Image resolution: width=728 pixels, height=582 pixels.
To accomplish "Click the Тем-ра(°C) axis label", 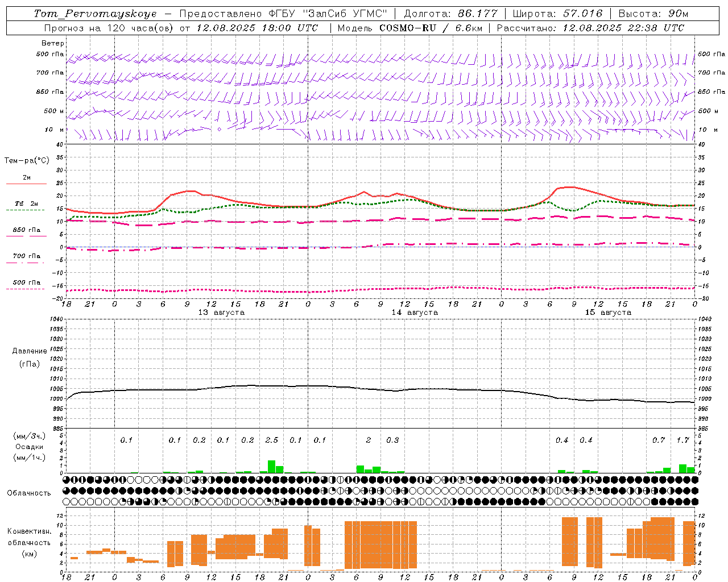I will pyautogui.click(x=27, y=161).
